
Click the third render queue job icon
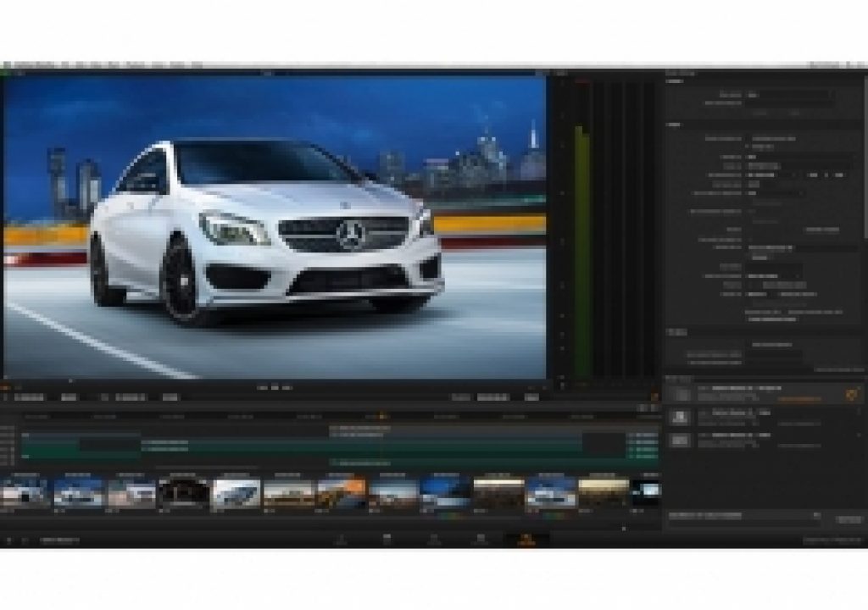[680, 440]
